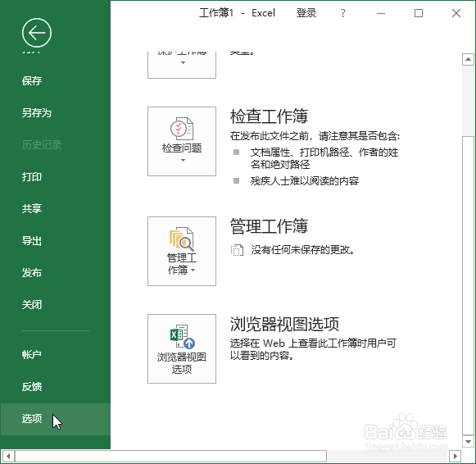Click the 检查问题 button
This screenshot has height=464, width=476.
182,141
